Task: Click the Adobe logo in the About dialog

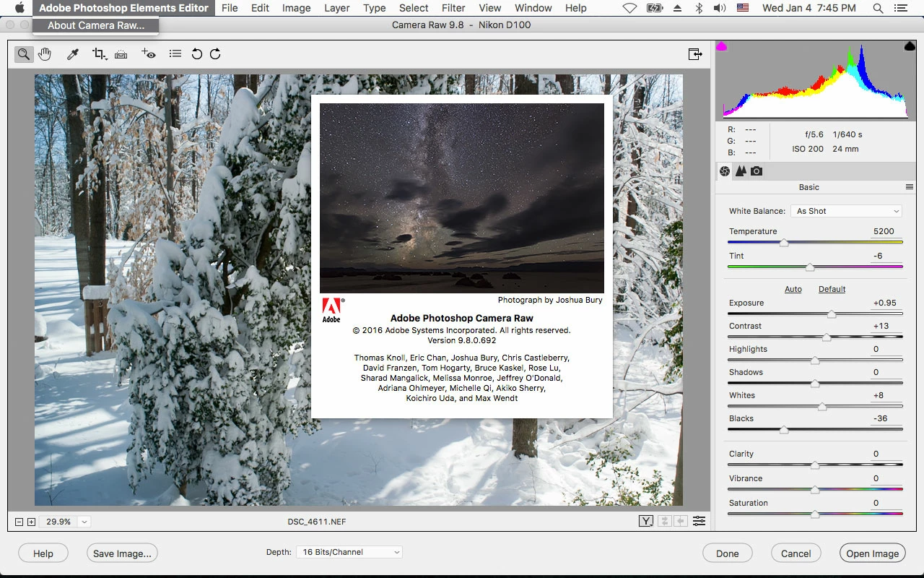Action: [332, 310]
